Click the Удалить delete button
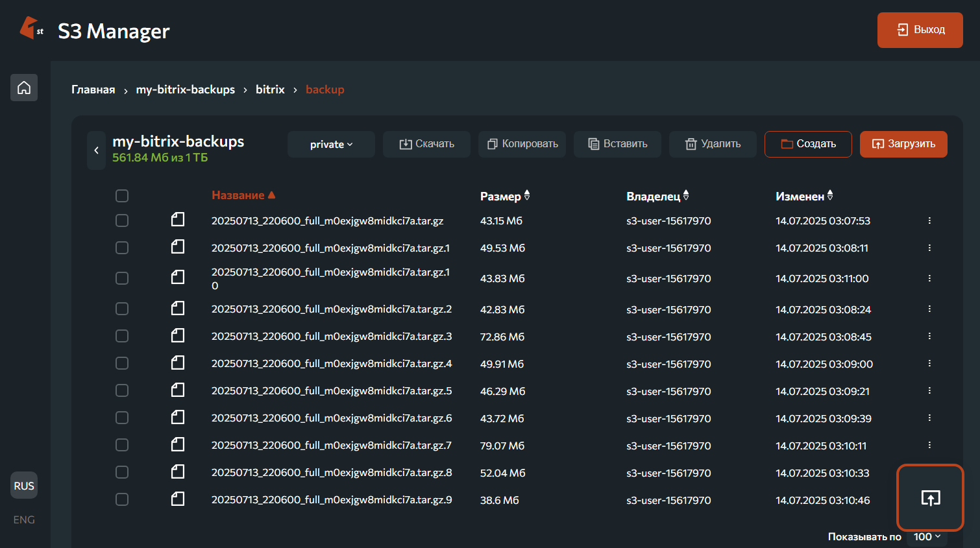Viewport: 980px width, 548px height. click(x=713, y=144)
